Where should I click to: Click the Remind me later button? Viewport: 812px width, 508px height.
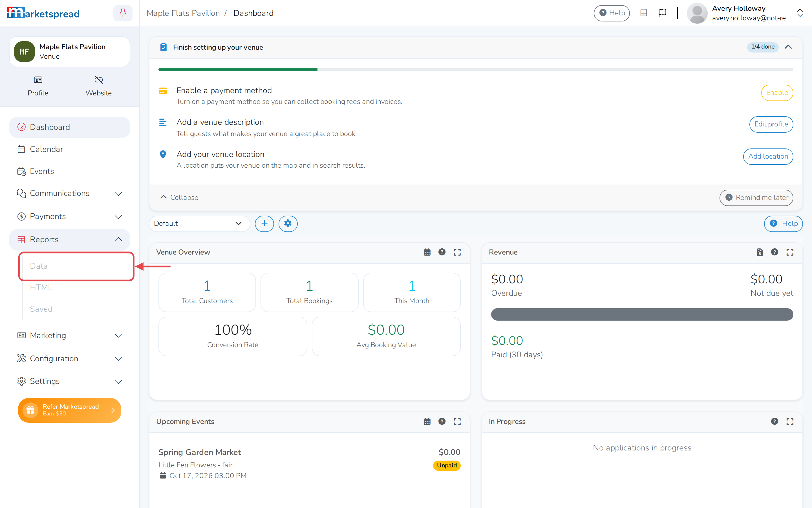[756, 198]
